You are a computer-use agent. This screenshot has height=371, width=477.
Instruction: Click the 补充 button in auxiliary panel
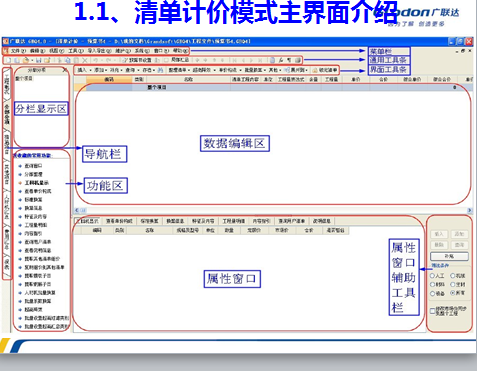point(449,256)
